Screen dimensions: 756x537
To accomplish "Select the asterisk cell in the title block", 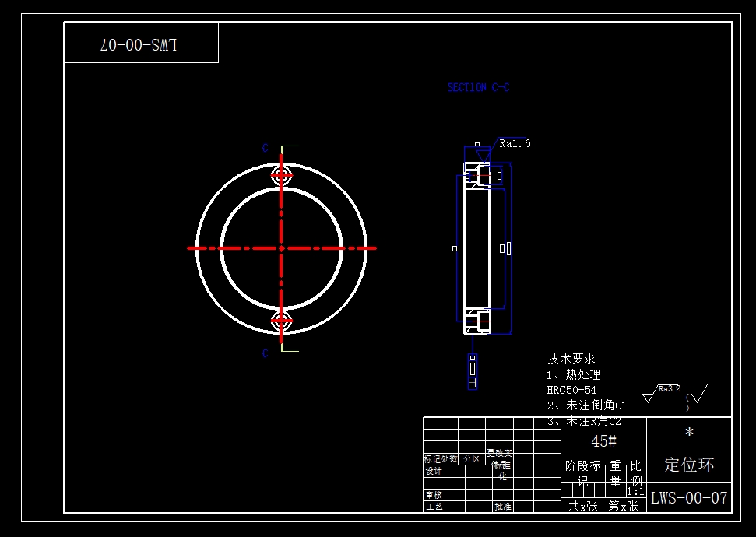I will (689, 433).
